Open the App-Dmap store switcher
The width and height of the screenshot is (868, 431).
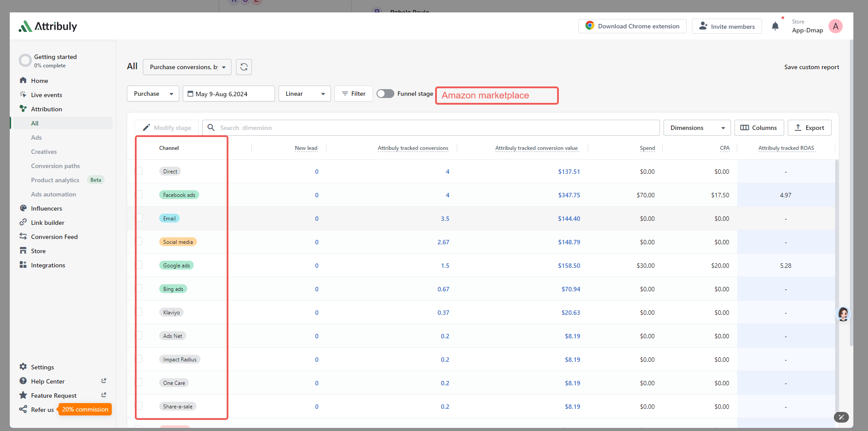pos(807,26)
